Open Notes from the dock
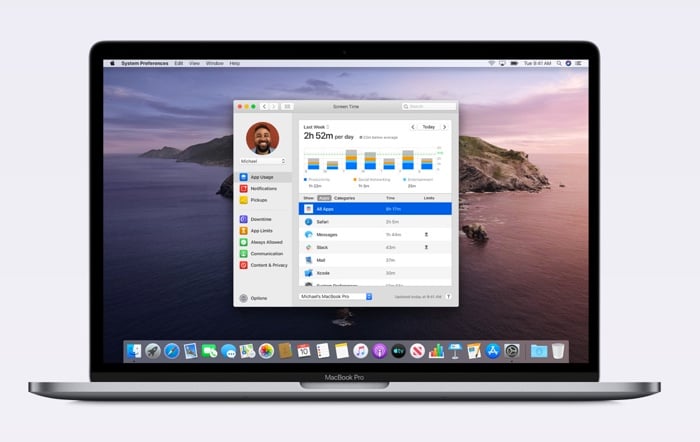Image resolution: width=700 pixels, height=442 pixels. (342, 351)
